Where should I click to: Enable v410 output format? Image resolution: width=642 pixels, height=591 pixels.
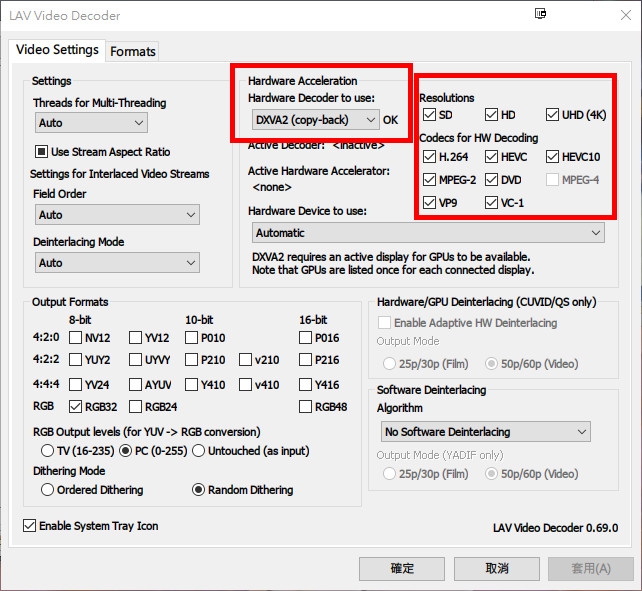[x=245, y=385]
